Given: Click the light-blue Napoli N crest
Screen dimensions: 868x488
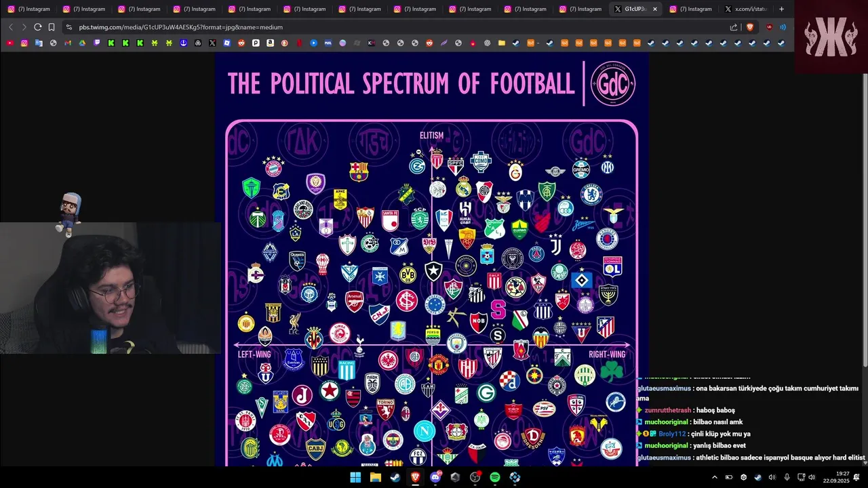Looking at the screenshot, I should tap(425, 430).
